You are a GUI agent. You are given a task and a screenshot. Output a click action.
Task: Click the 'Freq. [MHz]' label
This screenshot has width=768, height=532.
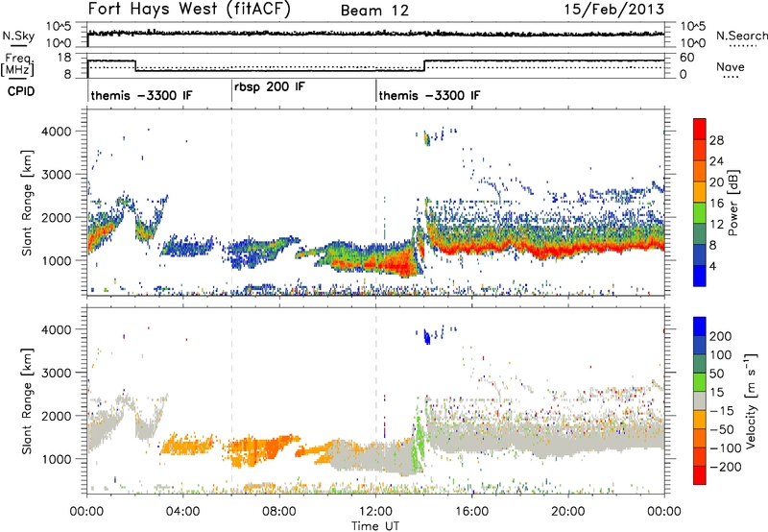coord(18,64)
